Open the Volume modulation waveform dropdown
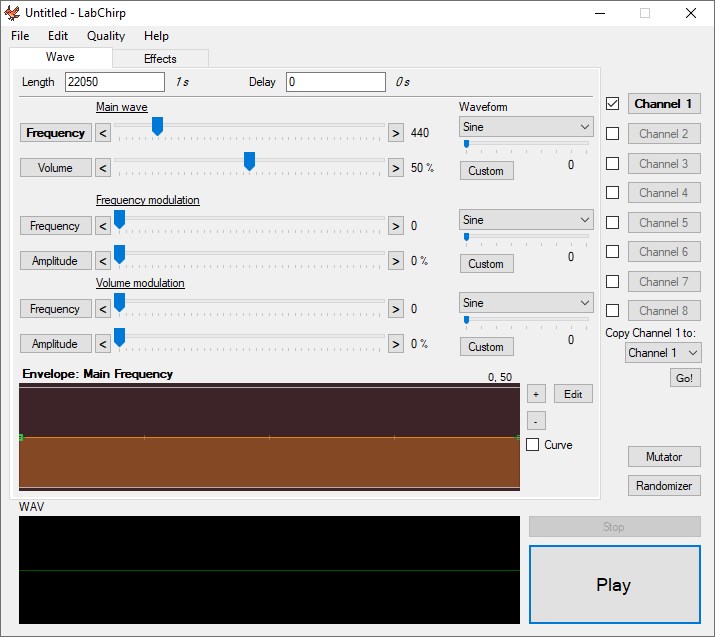 [526, 303]
